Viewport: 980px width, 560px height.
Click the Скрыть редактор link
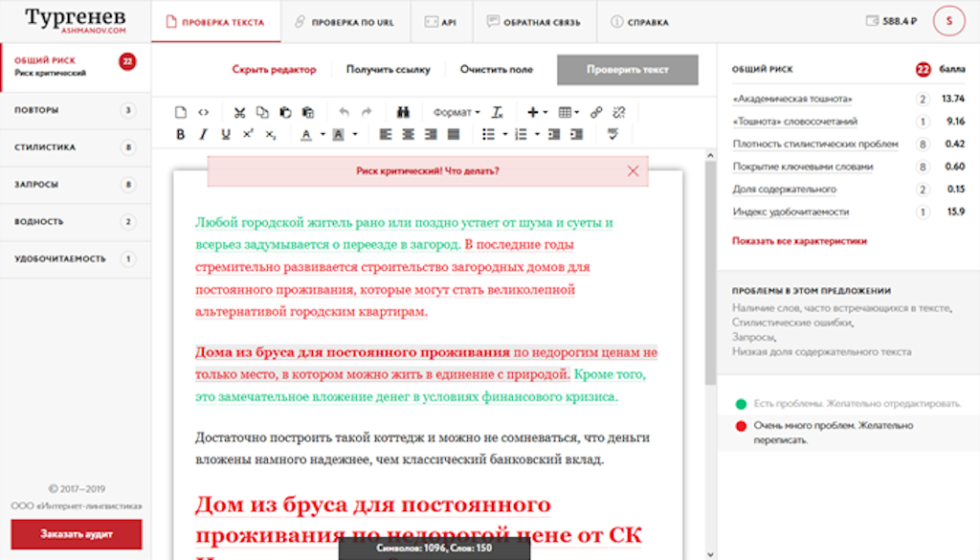(275, 69)
